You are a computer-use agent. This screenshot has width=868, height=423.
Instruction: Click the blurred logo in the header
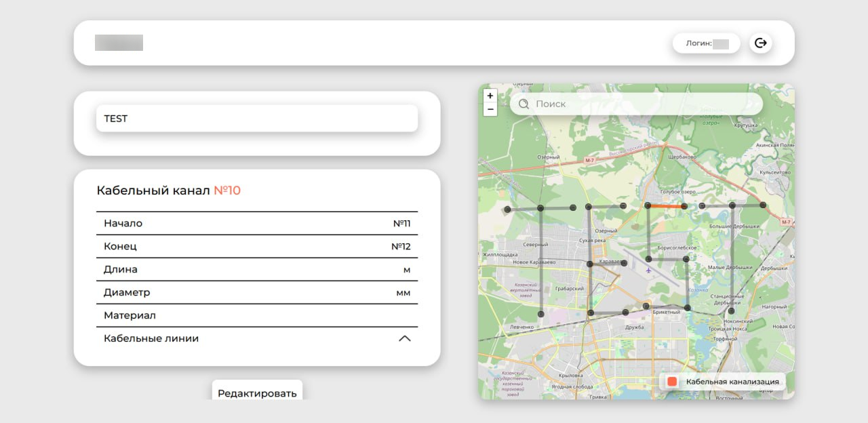click(x=119, y=43)
